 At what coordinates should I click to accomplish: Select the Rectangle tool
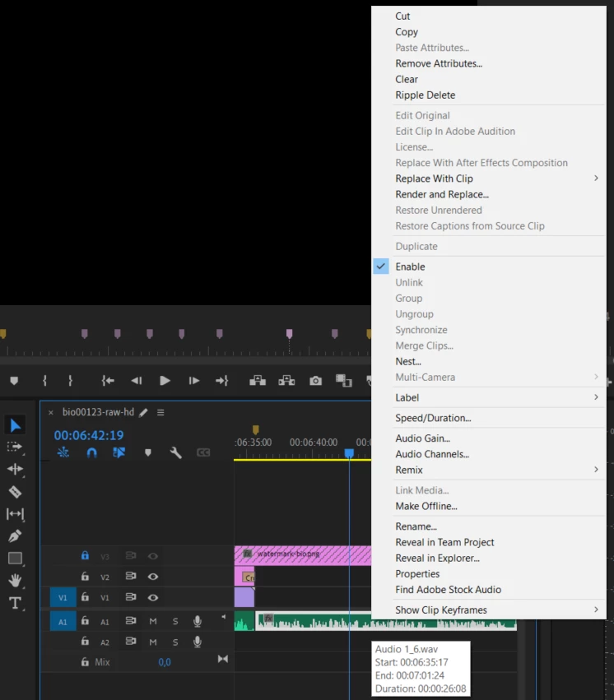point(15,558)
